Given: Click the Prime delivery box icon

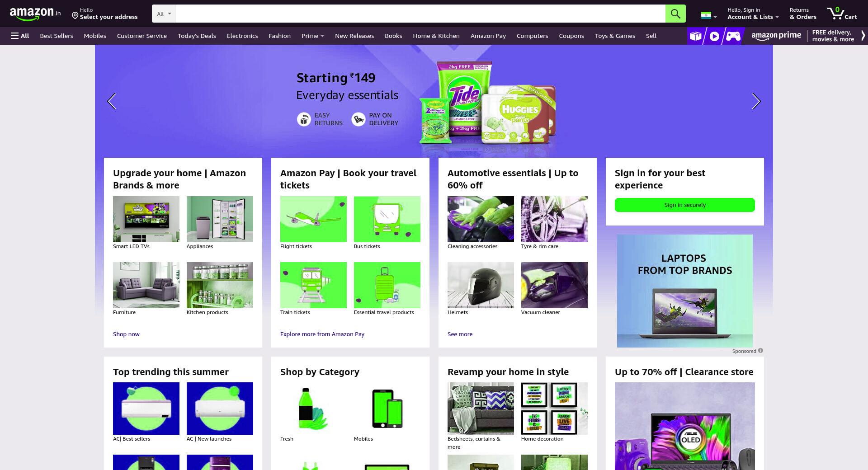Looking at the screenshot, I should point(695,36).
